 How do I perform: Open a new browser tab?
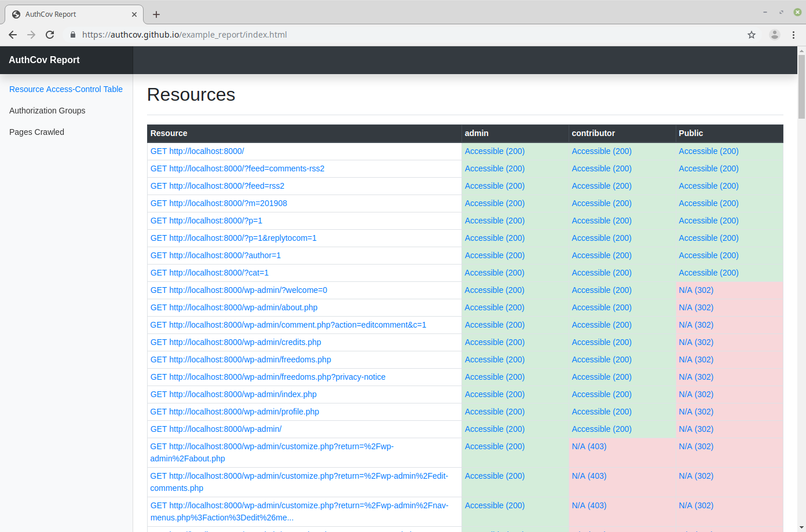(x=156, y=14)
